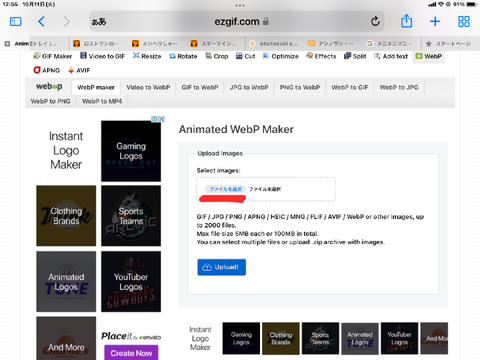Click the Sports Teams sidebar ad tile

[x=131, y=216]
